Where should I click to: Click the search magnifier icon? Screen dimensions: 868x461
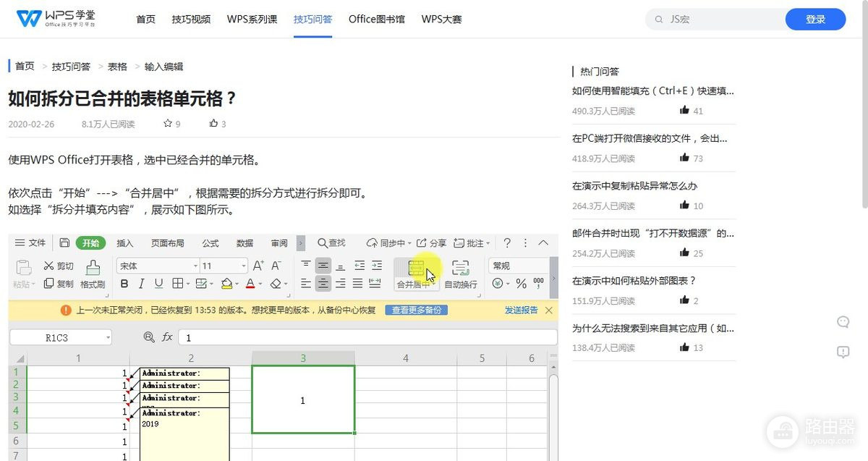658,20
